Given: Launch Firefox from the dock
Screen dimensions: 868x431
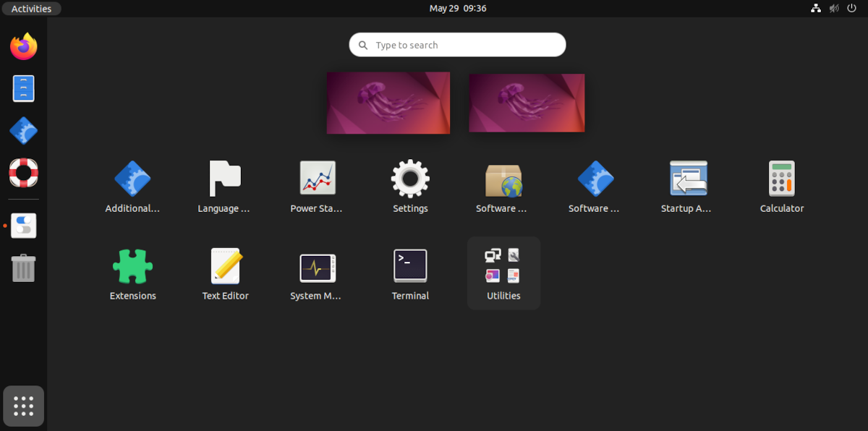Looking at the screenshot, I should pos(22,46).
